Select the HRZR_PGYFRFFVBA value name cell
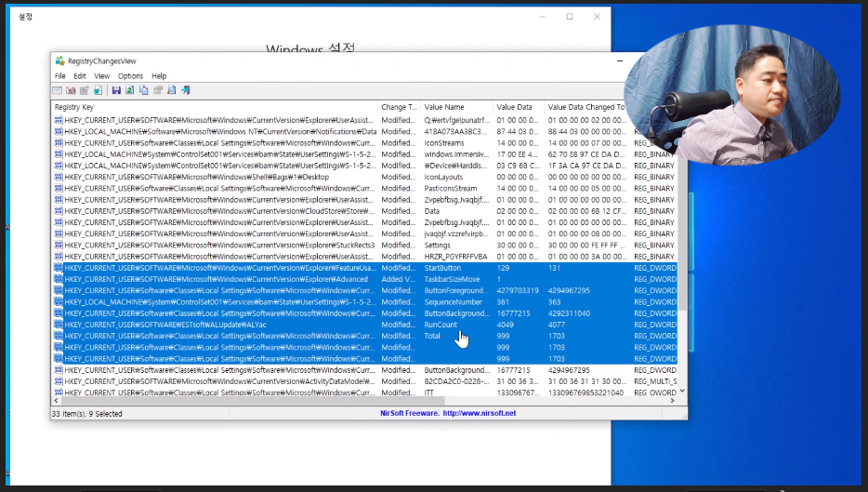Viewport: 868px width, 492px height. (x=455, y=257)
